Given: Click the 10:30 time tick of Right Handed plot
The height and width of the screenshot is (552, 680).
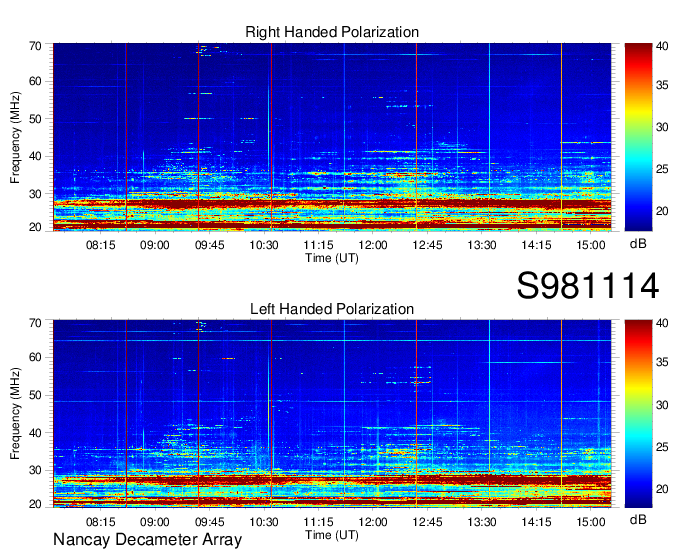Looking at the screenshot, I should (x=264, y=245).
